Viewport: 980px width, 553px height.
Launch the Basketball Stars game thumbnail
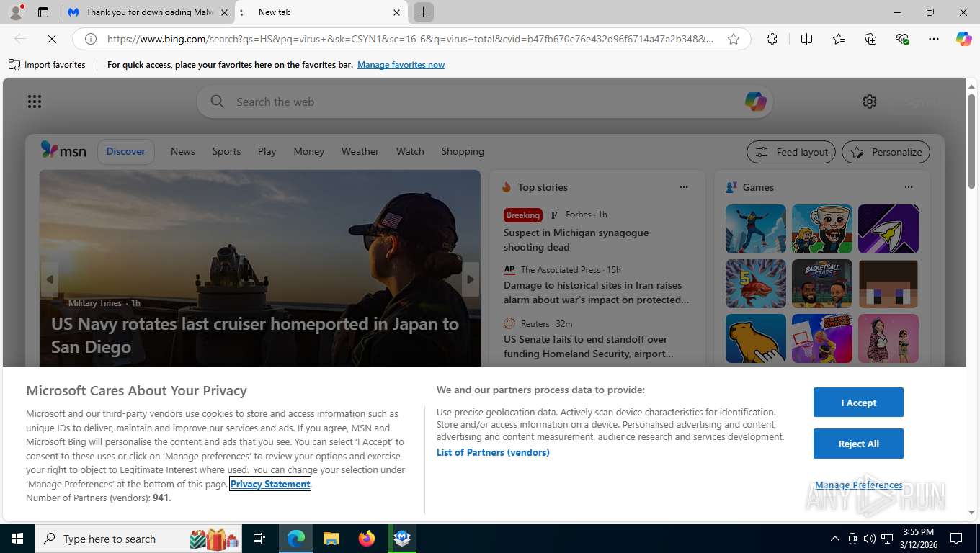pyautogui.click(x=822, y=284)
